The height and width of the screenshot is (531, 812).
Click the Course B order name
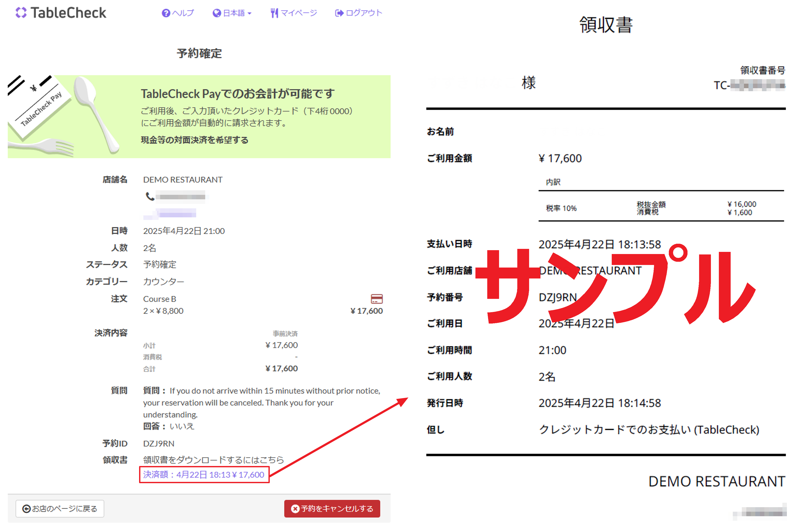point(160,299)
